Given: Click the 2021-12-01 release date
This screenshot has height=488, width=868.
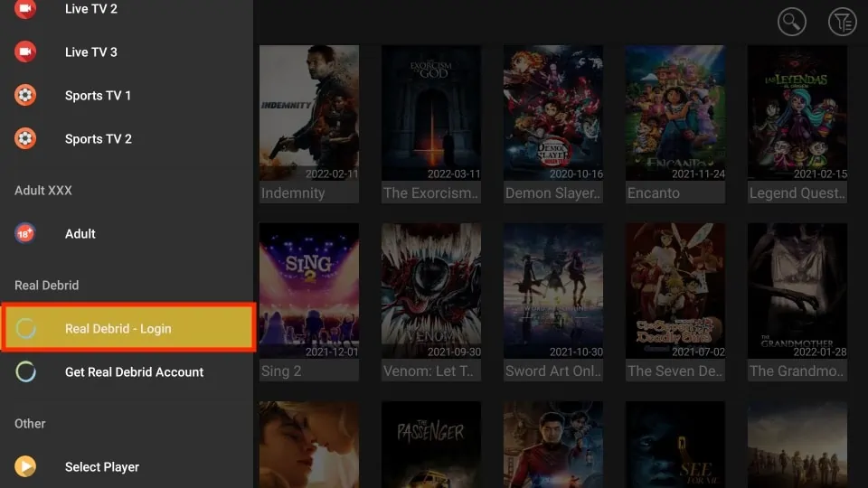Looking at the screenshot, I should coord(332,352).
